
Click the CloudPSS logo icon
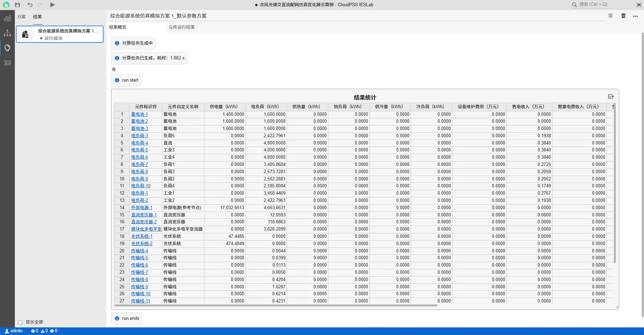point(6,5)
